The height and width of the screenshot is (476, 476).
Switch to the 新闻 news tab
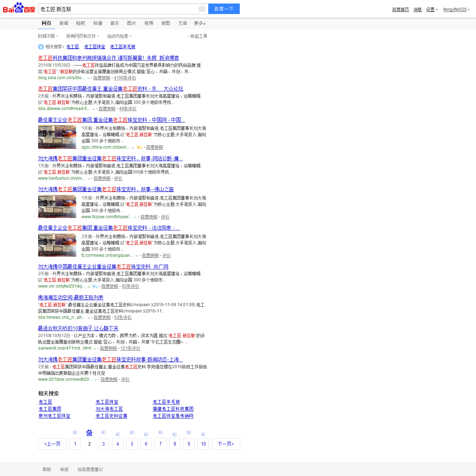[64, 23]
